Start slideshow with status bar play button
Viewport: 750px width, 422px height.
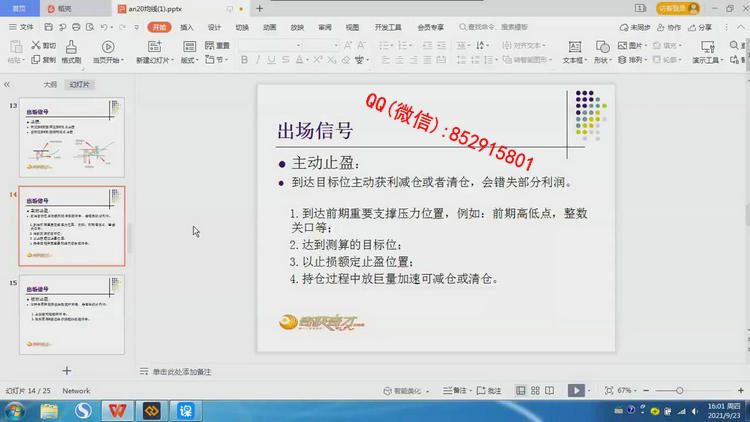pos(576,390)
